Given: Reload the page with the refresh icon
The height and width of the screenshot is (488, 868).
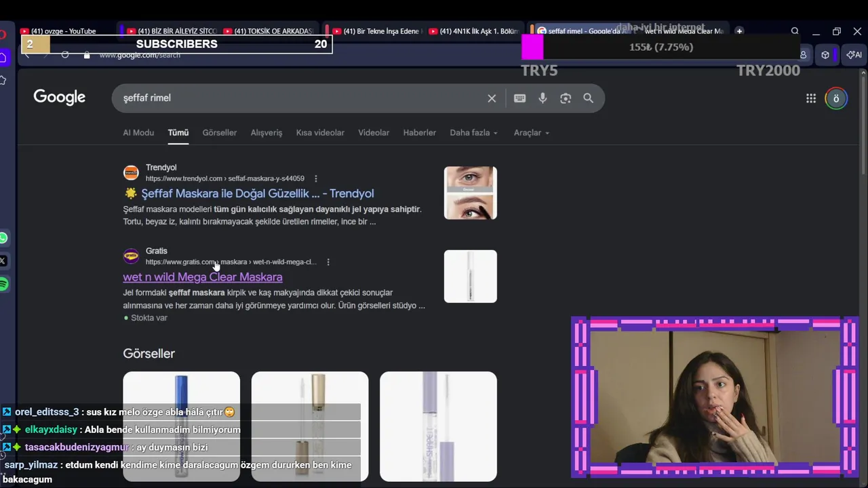Looking at the screenshot, I should point(65,55).
